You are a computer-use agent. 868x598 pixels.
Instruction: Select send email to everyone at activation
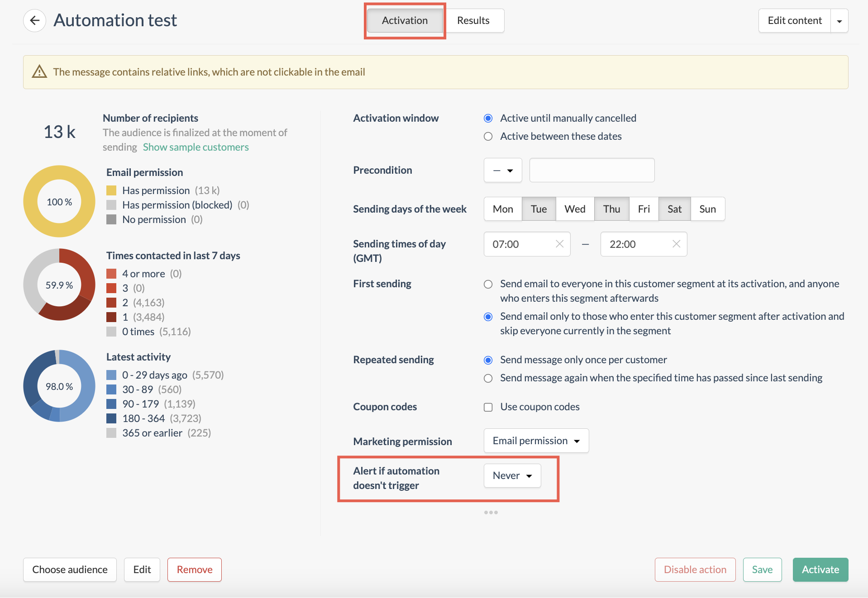coord(488,284)
